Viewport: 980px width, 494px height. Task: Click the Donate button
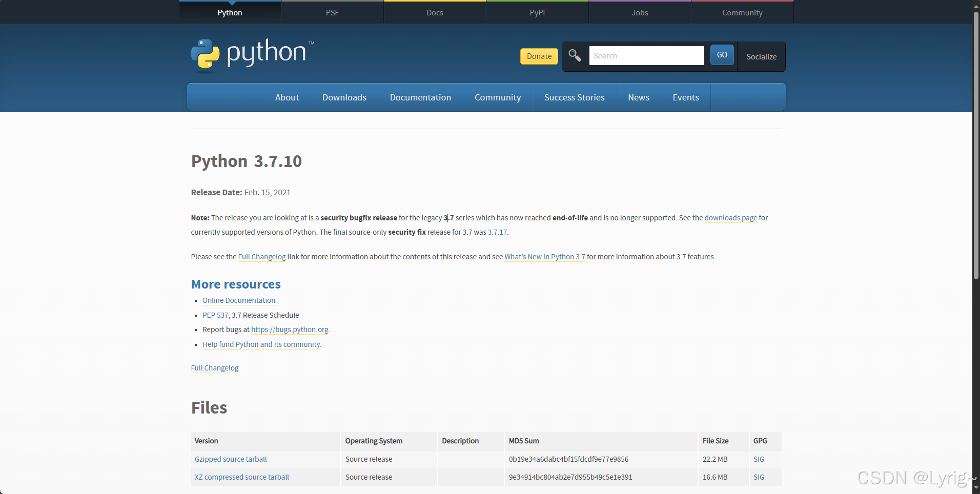tap(539, 56)
